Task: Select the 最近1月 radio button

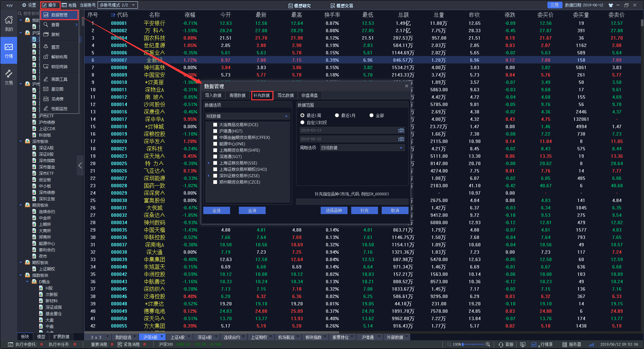Action: pyautogui.click(x=337, y=115)
